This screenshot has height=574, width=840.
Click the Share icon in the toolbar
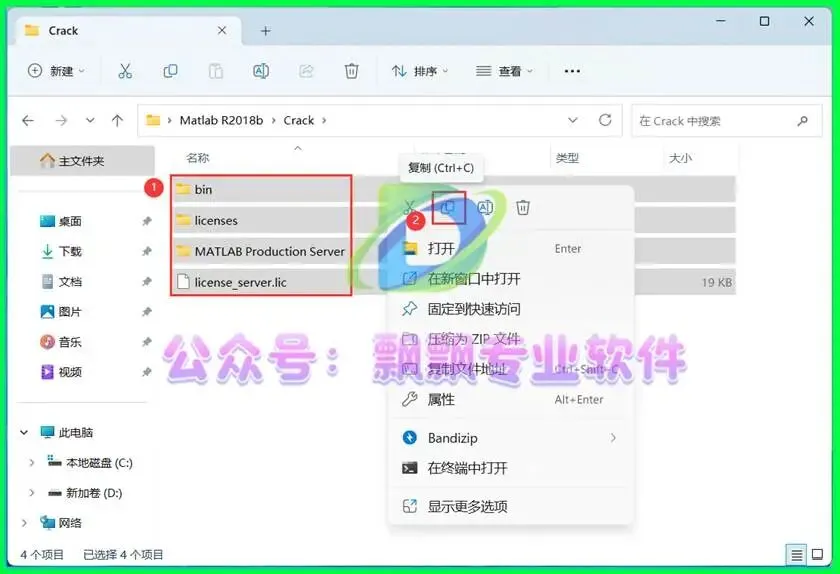306,71
